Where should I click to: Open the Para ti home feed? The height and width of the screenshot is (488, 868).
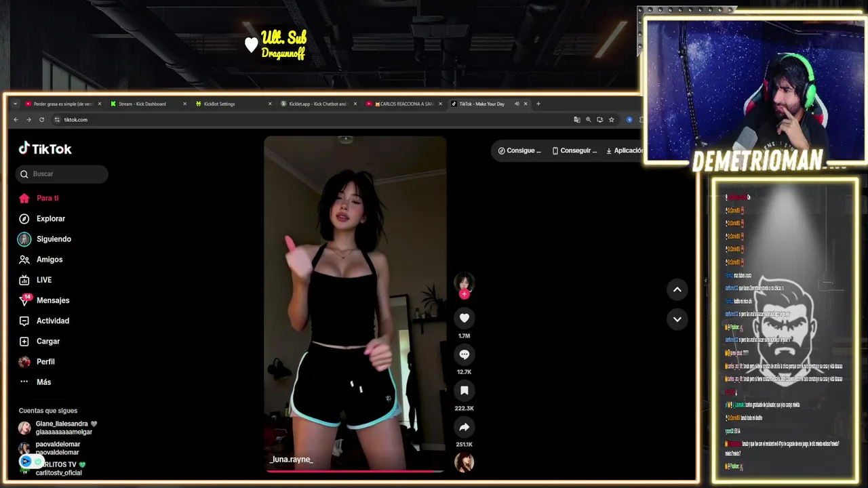[x=39, y=198]
